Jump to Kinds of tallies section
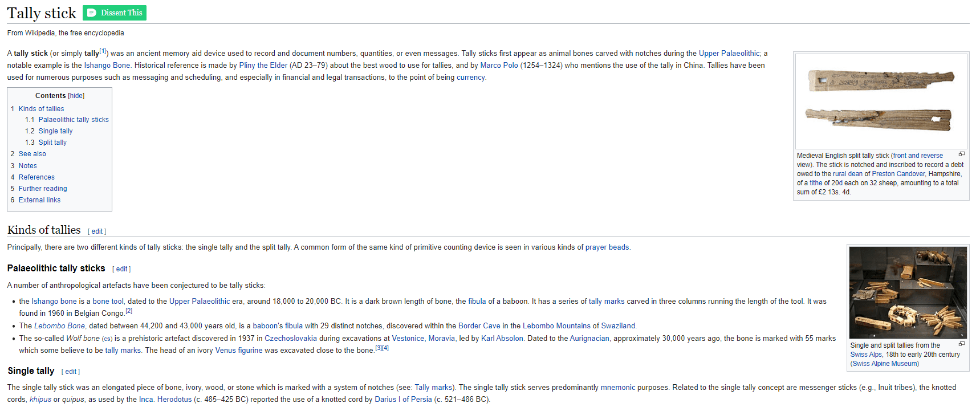The width and height of the screenshot is (980, 411). (x=41, y=109)
